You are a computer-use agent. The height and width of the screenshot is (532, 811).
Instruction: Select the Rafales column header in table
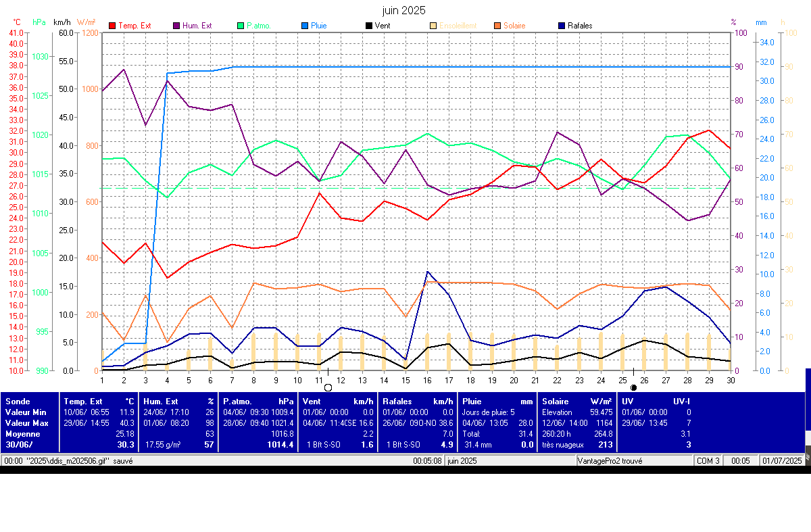coord(397,402)
